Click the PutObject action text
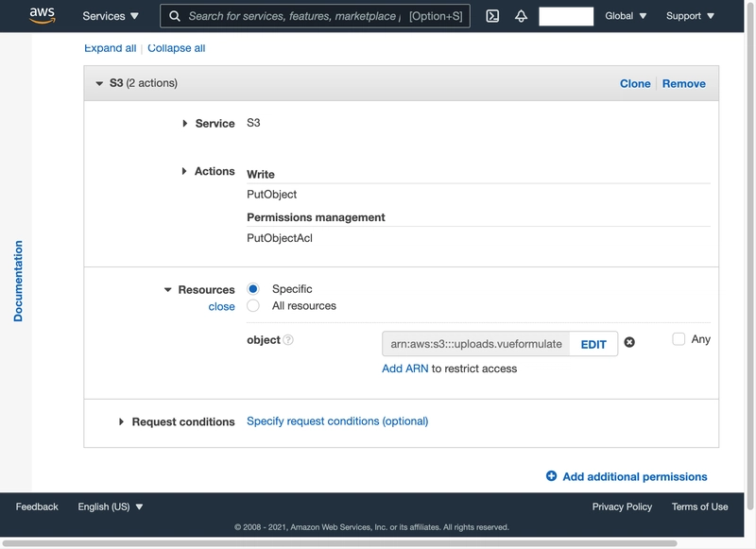756x549 pixels. point(271,195)
